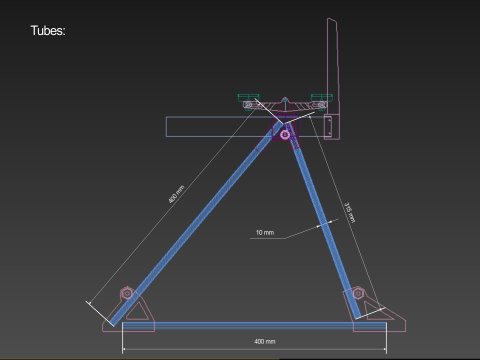Click the "315 mm" dimension label
The width and height of the screenshot is (480, 360).
[349, 212]
